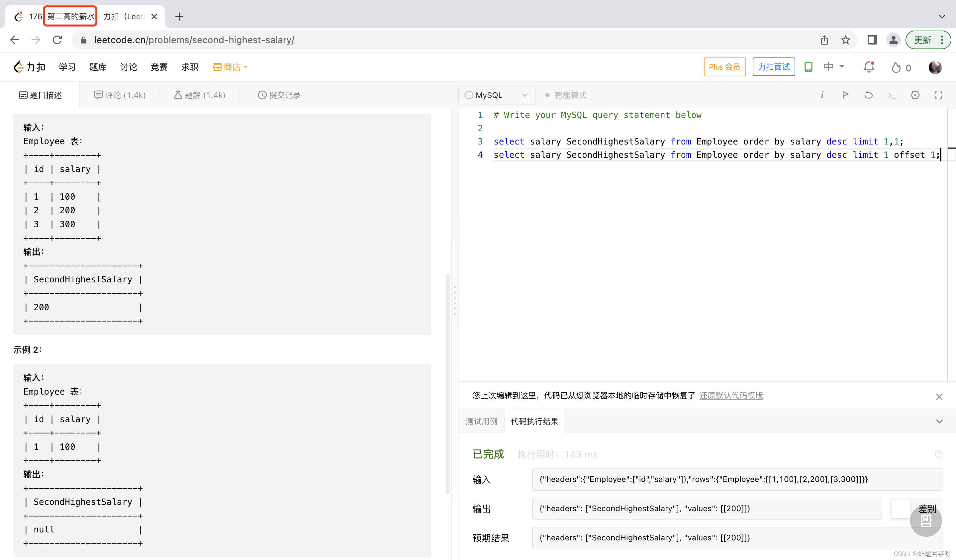Click the Plus 会员 button
This screenshot has width=956, height=560.
click(x=724, y=67)
